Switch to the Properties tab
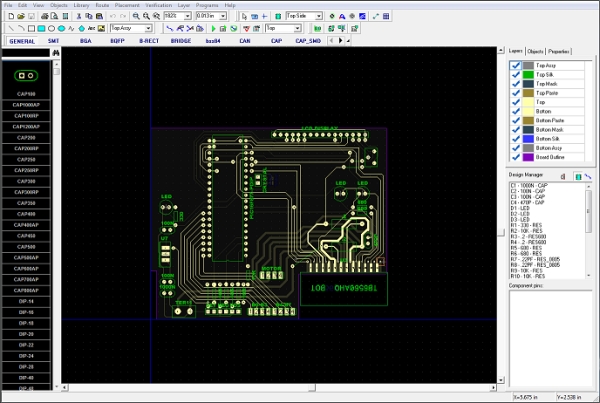The image size is (600, 403). point(559,51)
